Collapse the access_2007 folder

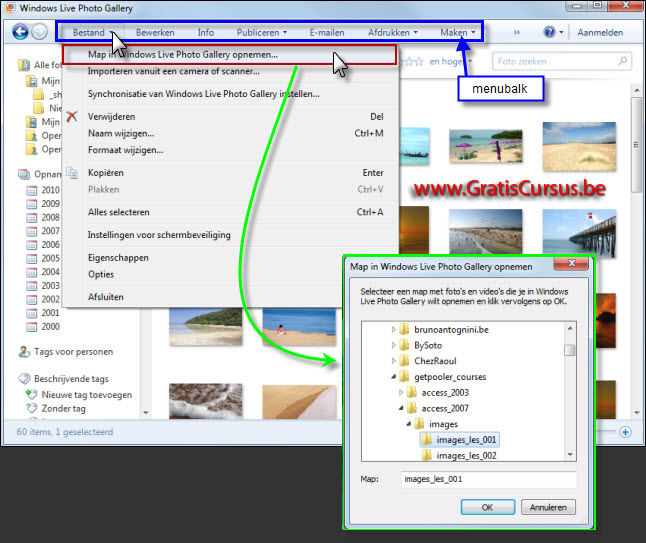tap(401, 408)
